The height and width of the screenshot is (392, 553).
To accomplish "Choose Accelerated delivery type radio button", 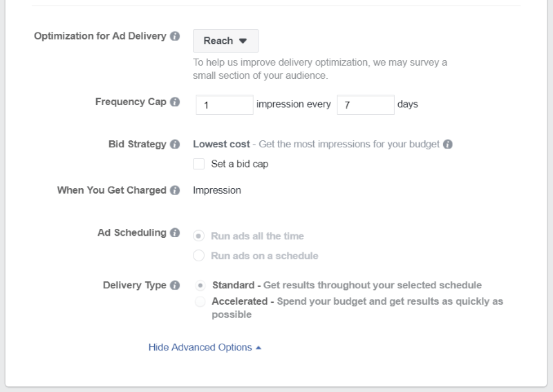I will click(200, 301).
